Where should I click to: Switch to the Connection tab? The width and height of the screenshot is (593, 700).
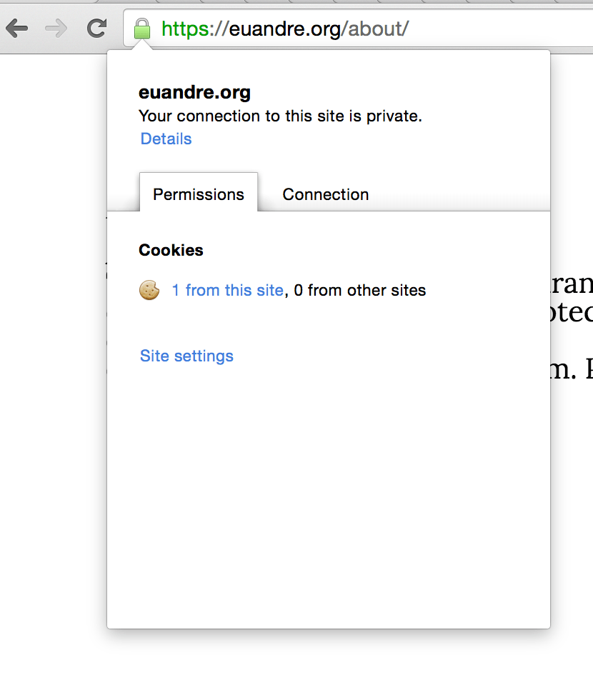click(325, 194)
